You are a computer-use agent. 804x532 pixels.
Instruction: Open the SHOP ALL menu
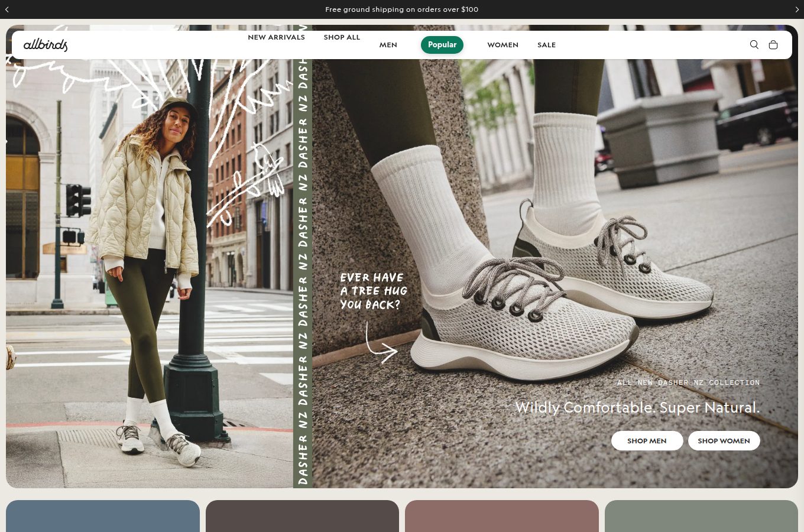[x=342, y=37]
